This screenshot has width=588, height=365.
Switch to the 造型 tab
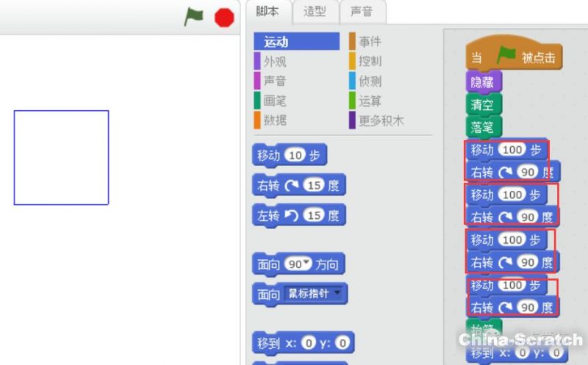point(315,11)
